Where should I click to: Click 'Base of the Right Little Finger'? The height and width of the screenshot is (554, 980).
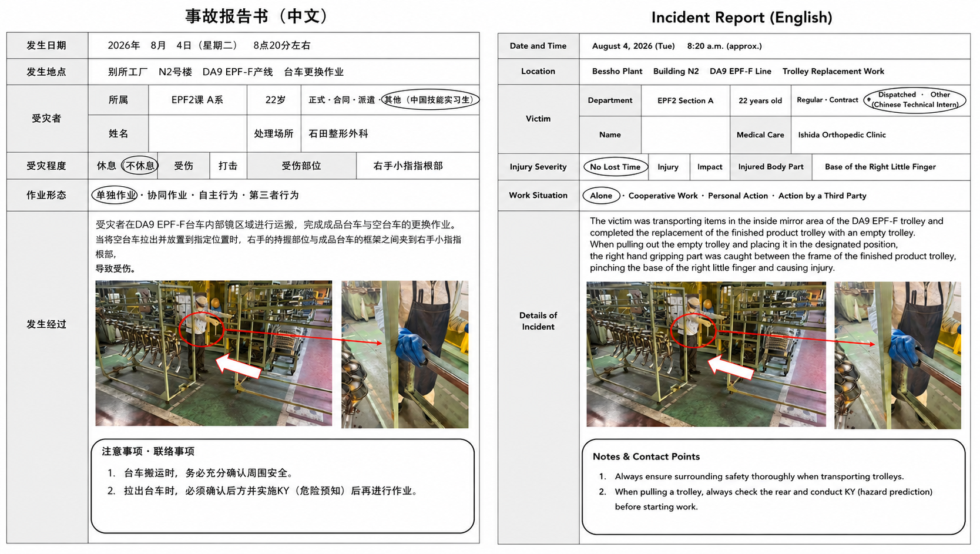click(x=880, y=167)
